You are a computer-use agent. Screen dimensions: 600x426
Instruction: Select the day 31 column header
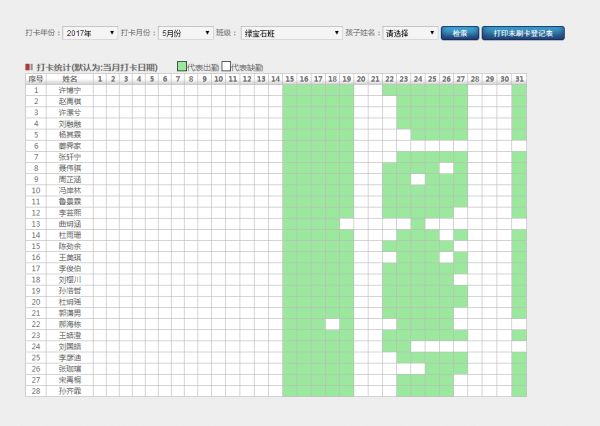pos(519,79)
